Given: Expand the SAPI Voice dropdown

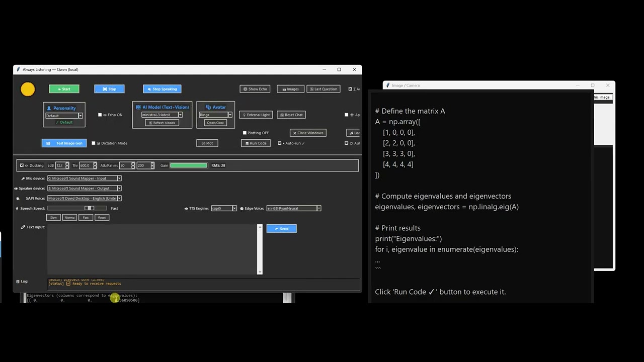Looking at the screenshot, I should coord(85,199).
